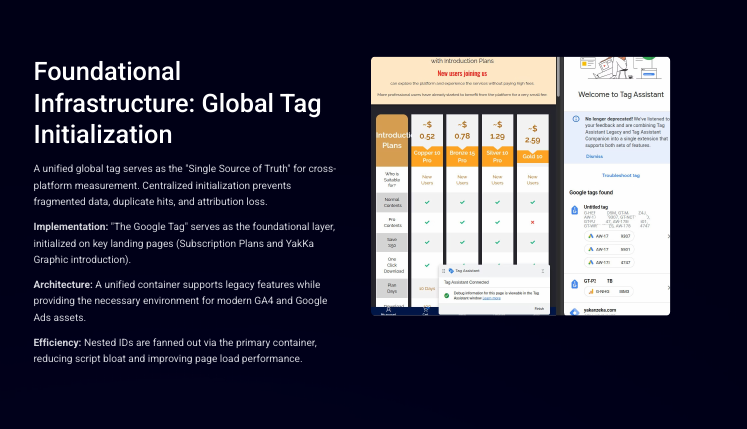Click the ~$ 2.59 price cell
Screen dimensions: 747x429
(533, 133)
